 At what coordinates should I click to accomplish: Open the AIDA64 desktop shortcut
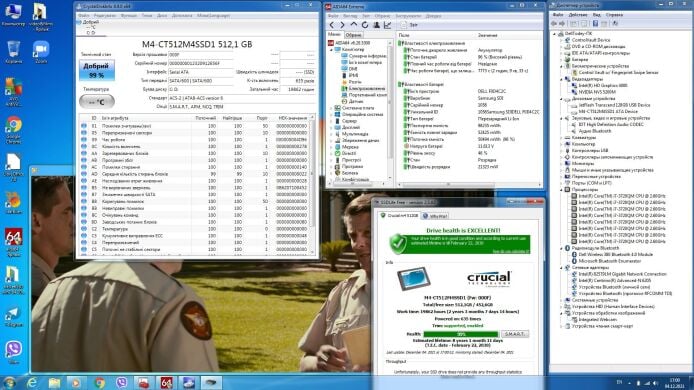14,243
